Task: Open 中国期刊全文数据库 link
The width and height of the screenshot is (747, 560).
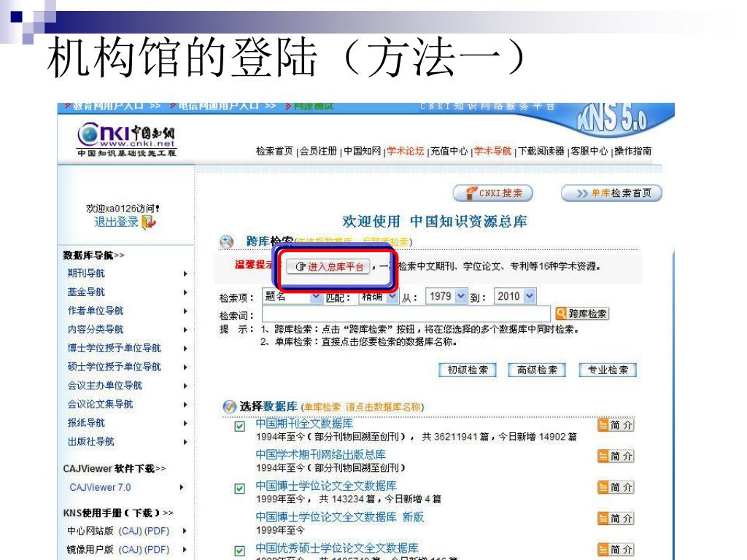Action: click(304, 424)
